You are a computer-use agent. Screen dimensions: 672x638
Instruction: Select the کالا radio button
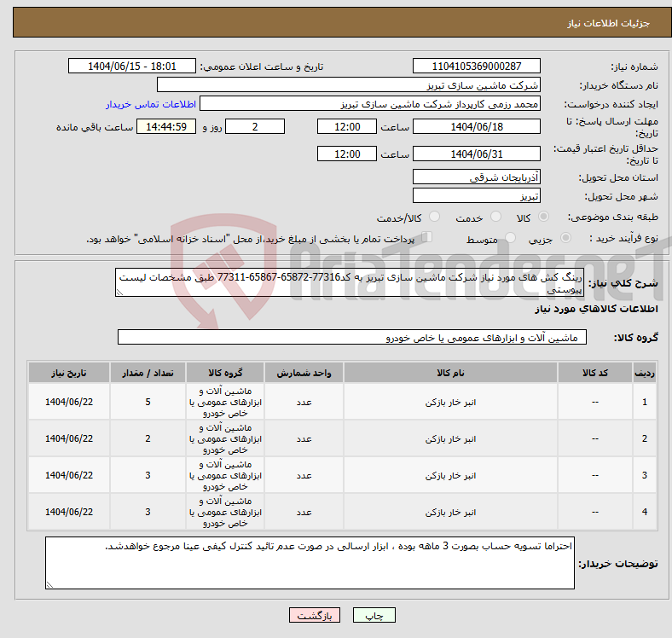click(543, 217)
